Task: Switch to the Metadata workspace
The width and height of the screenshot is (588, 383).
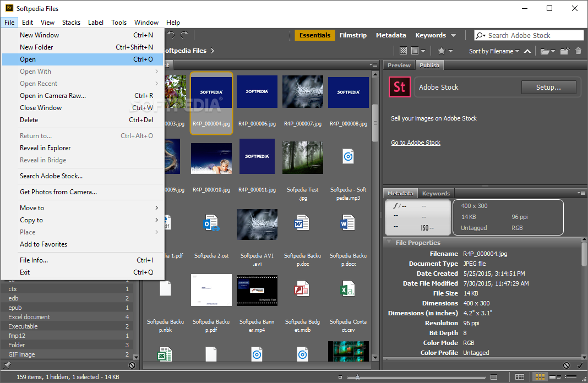Action: point(391,35)
